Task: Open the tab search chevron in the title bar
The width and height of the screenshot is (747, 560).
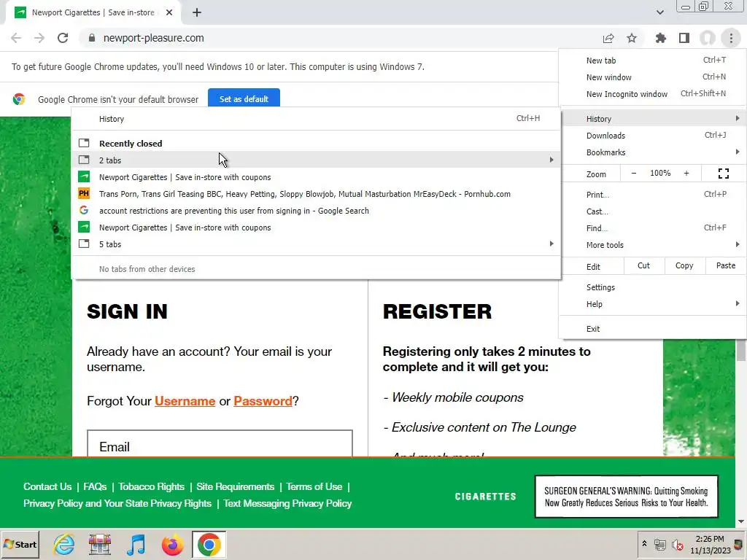Action: (x=659, y=12)
